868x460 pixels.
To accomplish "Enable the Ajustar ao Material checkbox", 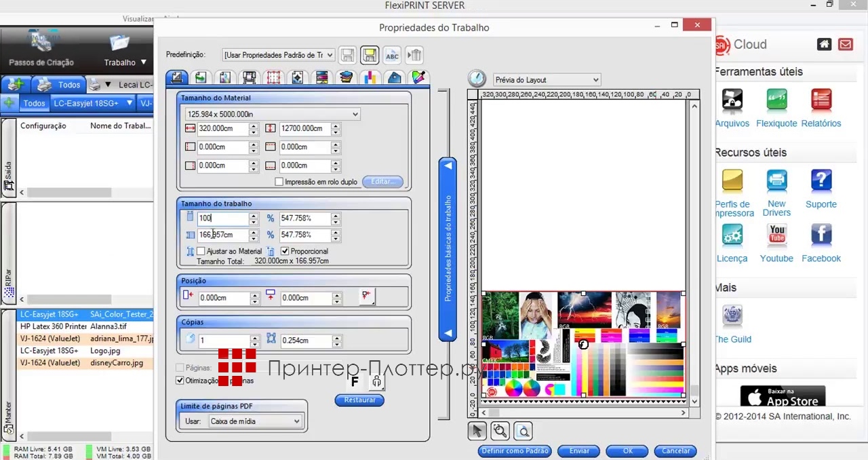I will point(201,251).
